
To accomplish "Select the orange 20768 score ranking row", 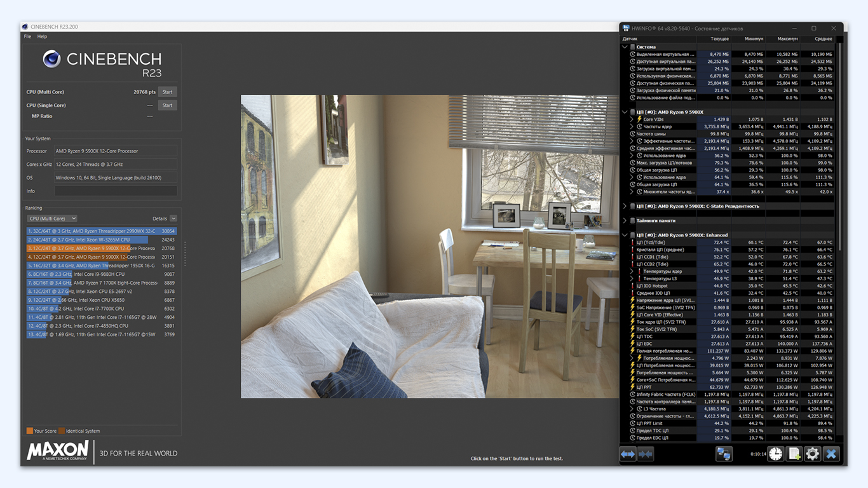I will tap(102, 248).
